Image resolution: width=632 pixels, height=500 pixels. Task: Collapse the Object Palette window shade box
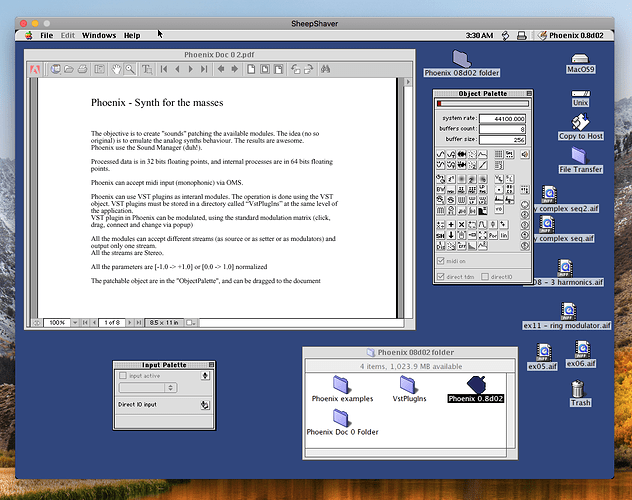(x=529, y=93)
